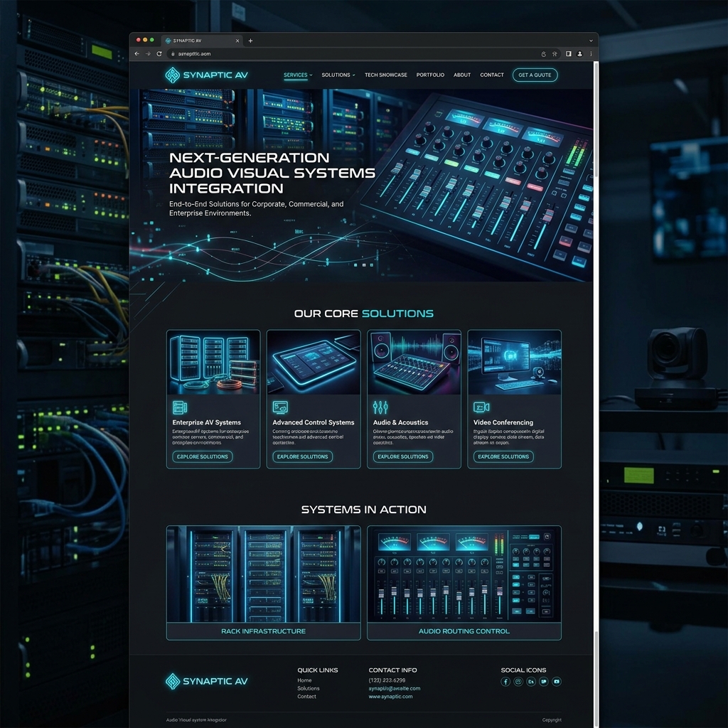This screenshot has width=728, height=728.
Task: Click the site lock icon in address bar
Action: pyautogui.click(x=173, y=54)
